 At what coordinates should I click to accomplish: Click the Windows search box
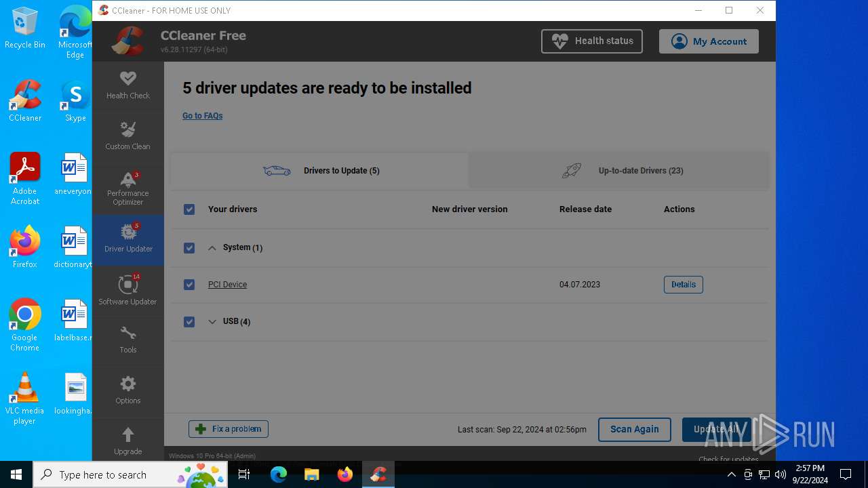131,474
